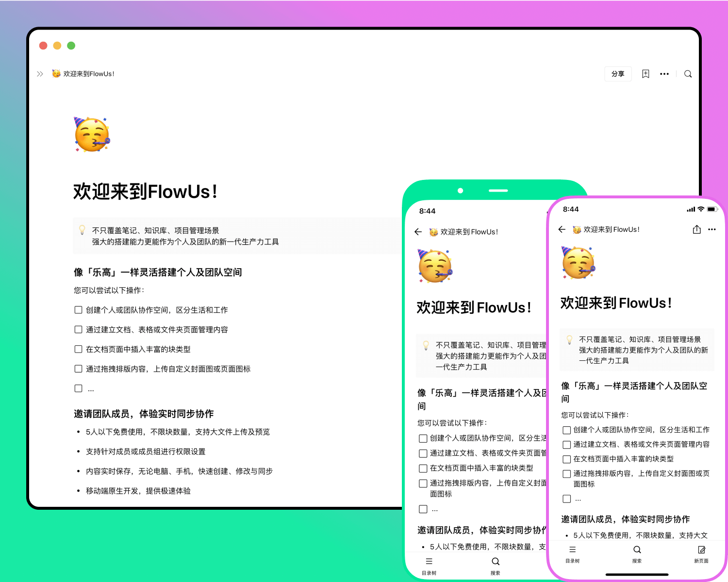The height and width of the screenshot is (582, 728).
Task: Click bullet 支持针对成员或成员组进行权限设置 in desktop window
Action: coord(146,452)
